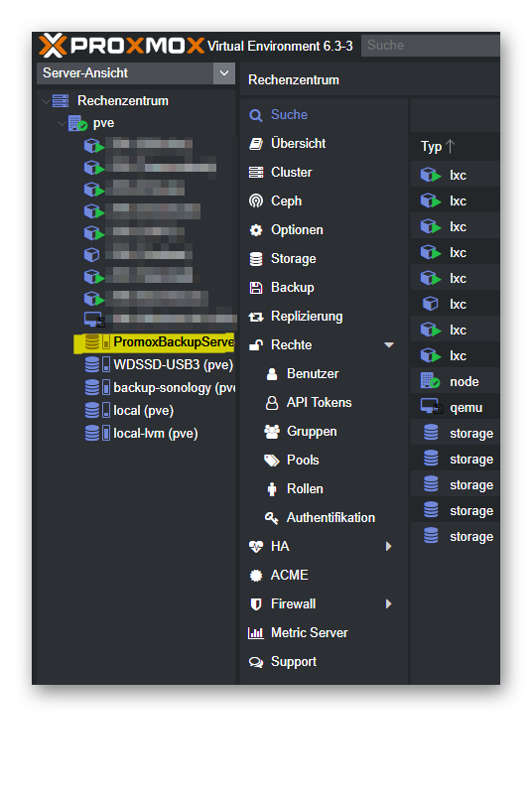This screenshot has width=532, height=796.
Task: Click the Metric Server chart icon
Action: (256, 633)
